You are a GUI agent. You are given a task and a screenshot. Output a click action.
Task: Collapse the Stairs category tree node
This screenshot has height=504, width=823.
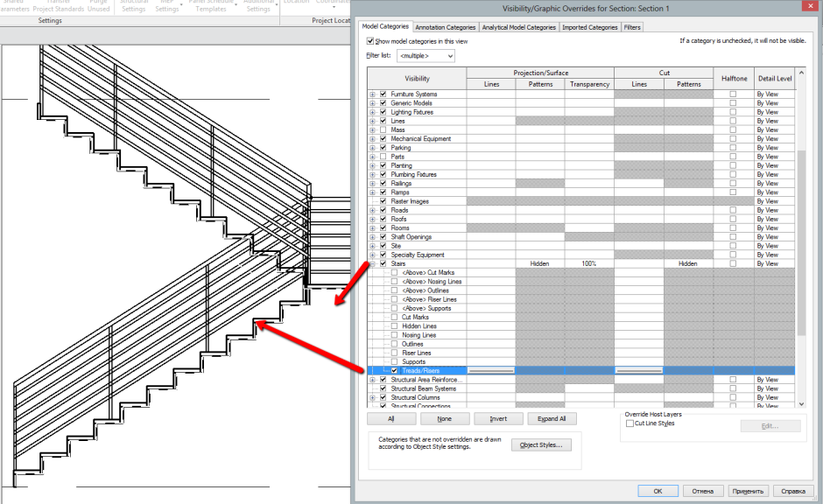(x=373, y=263)
